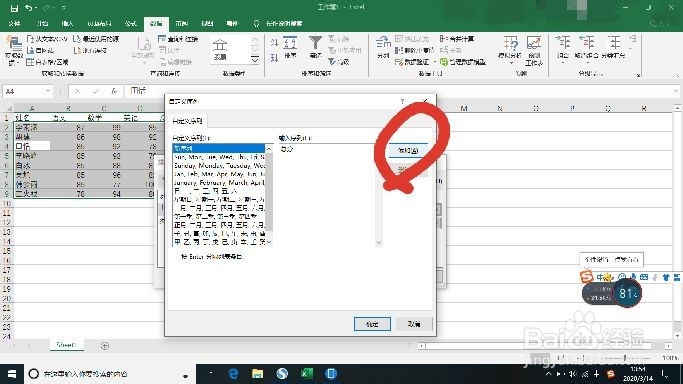Click the horizontal scrollbar of worksheet

[544, 346]
